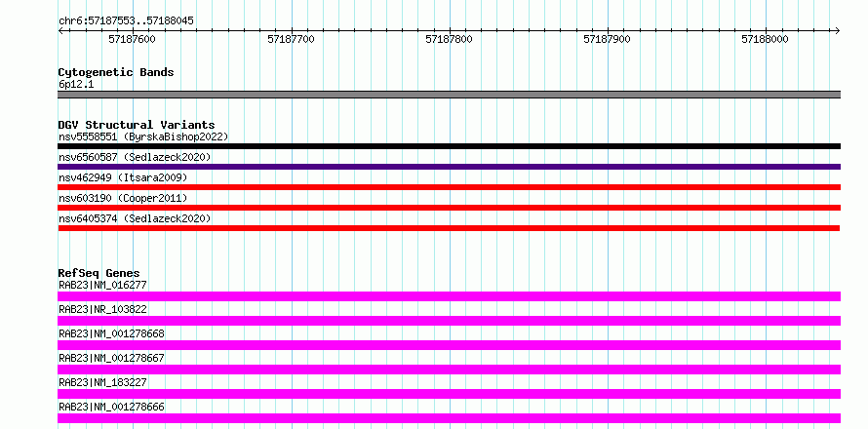Screen dimensions: 868x429
Task: Click the RefSeq Genes track title
Action: point(99,273)
